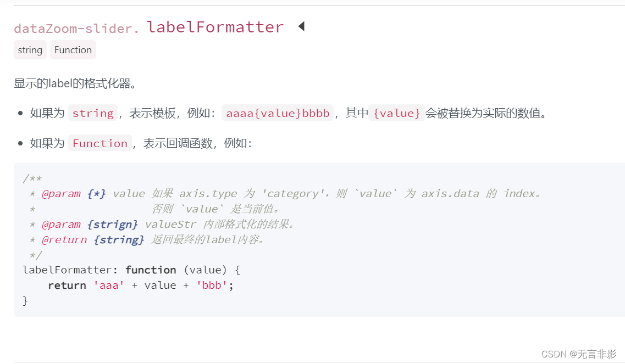
Task: Click the @return tag in code comment
Action: coord(64,240)
